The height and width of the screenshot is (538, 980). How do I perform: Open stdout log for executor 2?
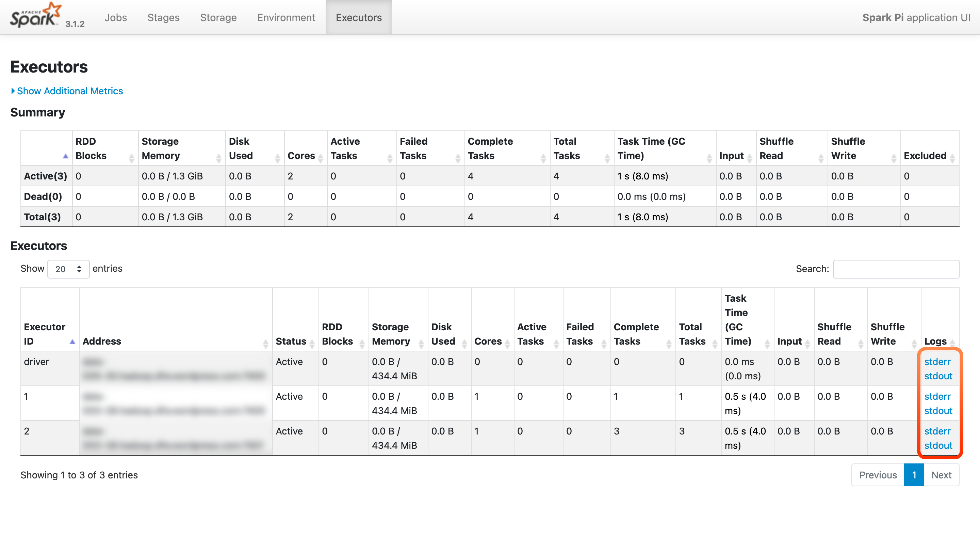938,445
